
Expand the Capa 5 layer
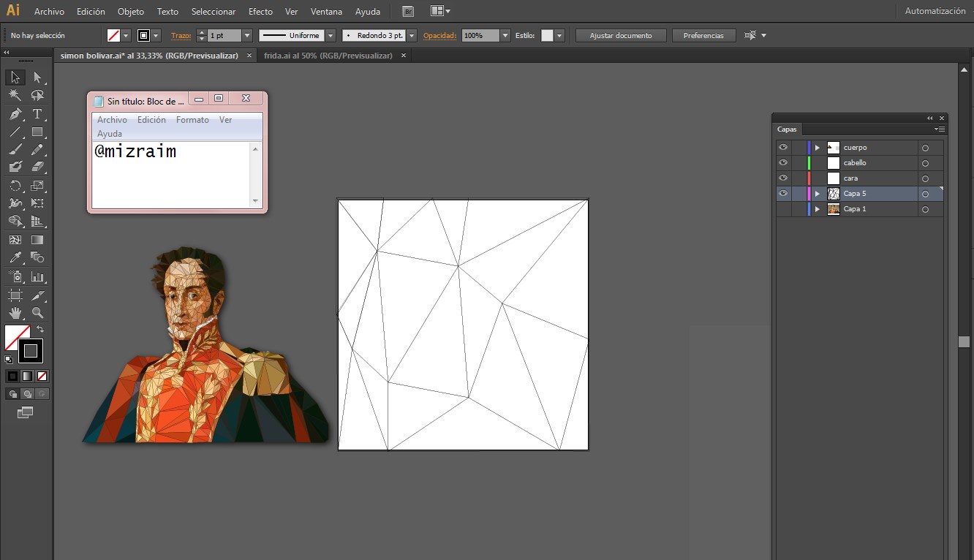[818, 194]
